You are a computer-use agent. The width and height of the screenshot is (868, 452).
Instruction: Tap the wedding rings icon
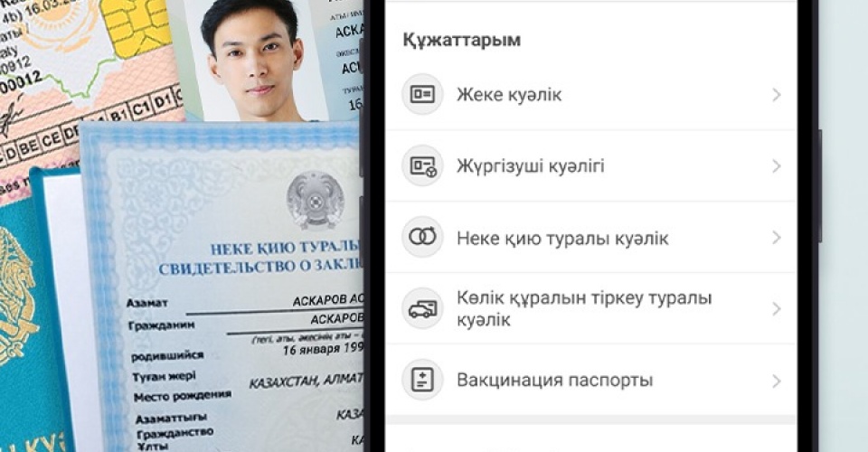click(422, 238)
